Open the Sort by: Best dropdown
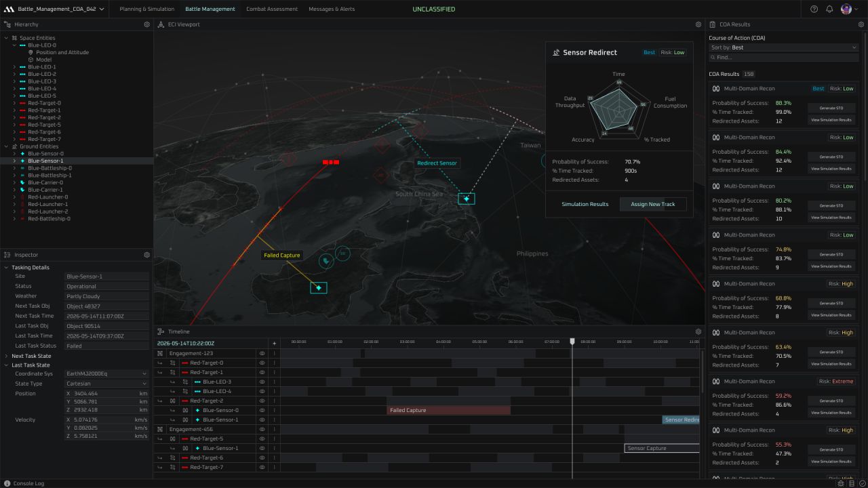This screenshot has height=488, width=868. tap(783, 47)
